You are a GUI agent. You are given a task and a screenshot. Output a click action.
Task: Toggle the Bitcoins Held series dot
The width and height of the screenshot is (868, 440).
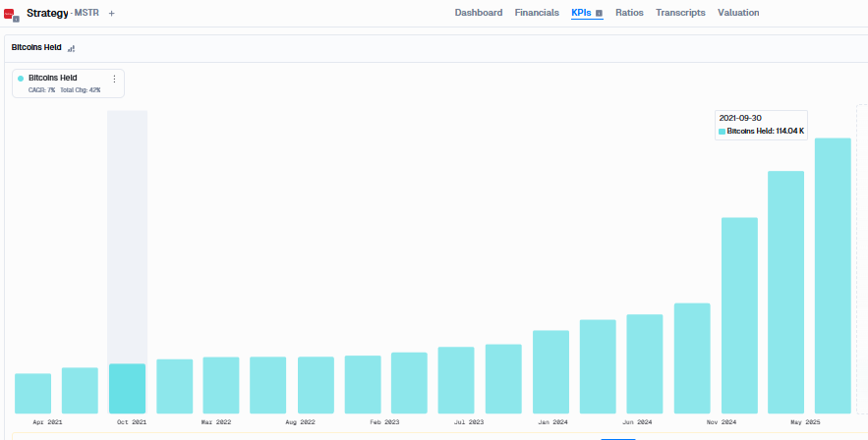coord(21,79)
